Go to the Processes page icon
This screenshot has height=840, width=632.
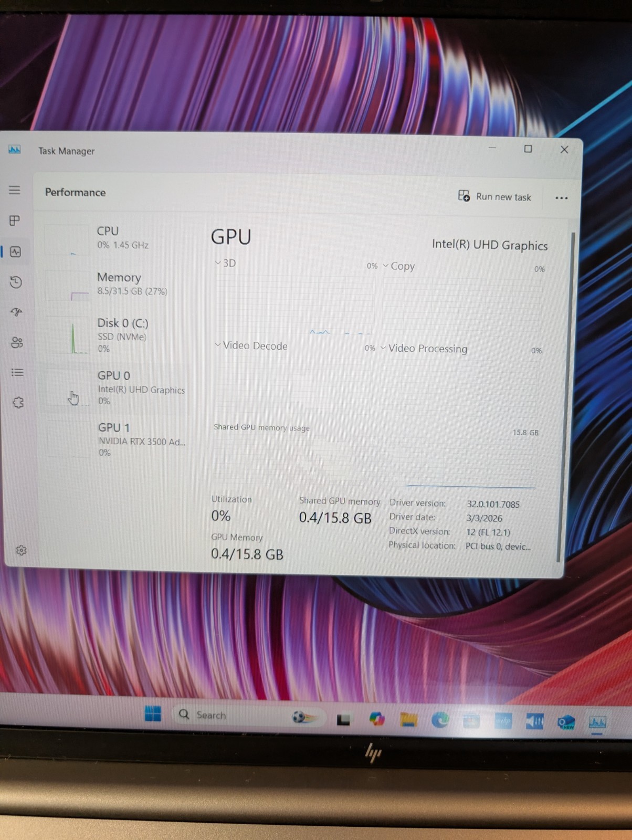[x=15, y=220]
